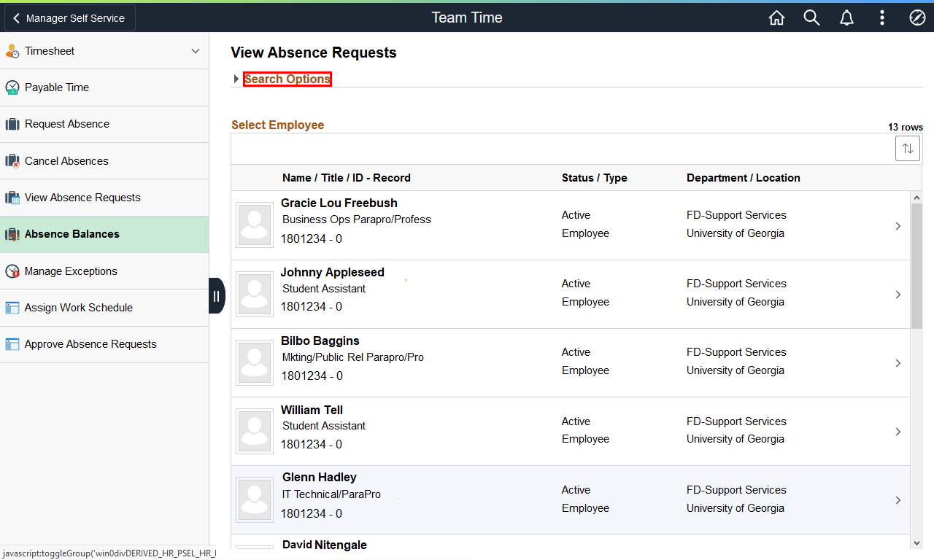Viewport: 934px width, 560px height.
Task: Select Request Absence in sidebar
Action: click(104, 124)
